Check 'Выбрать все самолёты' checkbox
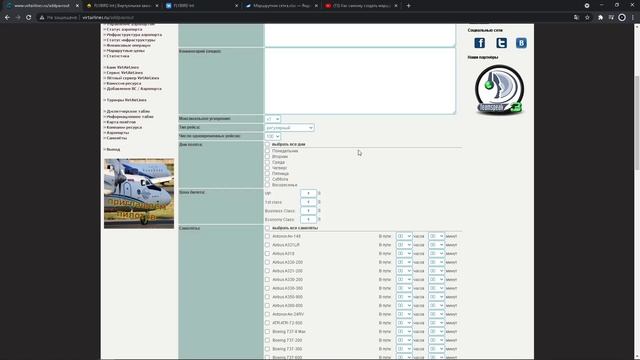The width and height of the screenshot is (640, 360). (267, 228)
